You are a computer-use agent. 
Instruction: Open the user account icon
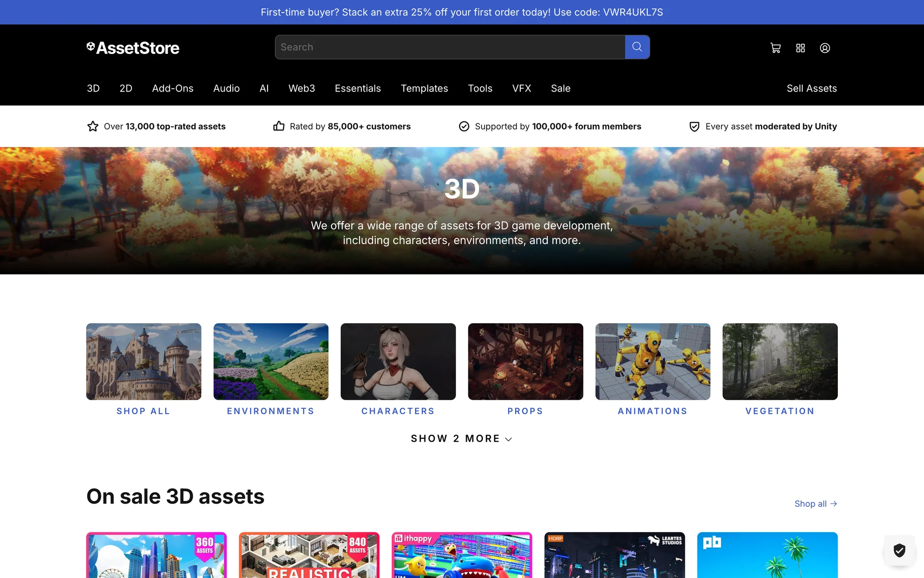(825, 48)
